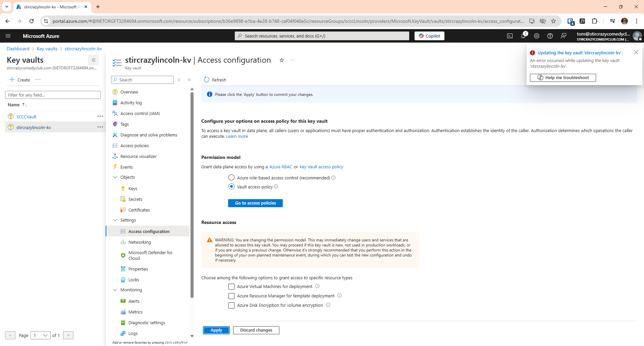Enable Azure Virtual Machines for deployment
Viewport: 644px width, 346px height.
[x=231, y=287]
